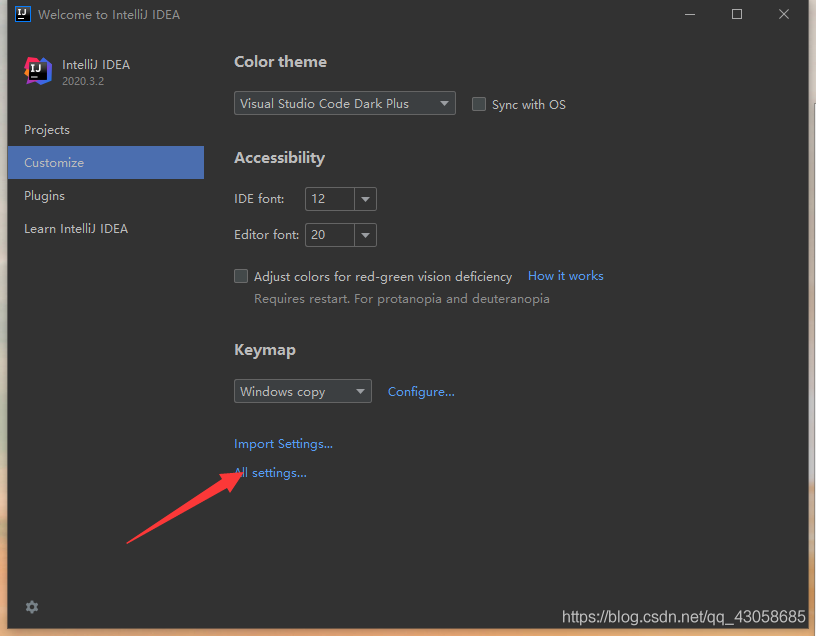Click the version text 2020.3.2
Screen dimensions: 816x636
(x=83, y=81)
